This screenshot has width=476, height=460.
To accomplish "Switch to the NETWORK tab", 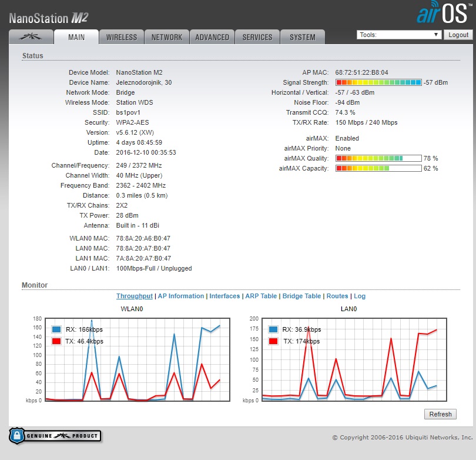I will pos(167,37).
